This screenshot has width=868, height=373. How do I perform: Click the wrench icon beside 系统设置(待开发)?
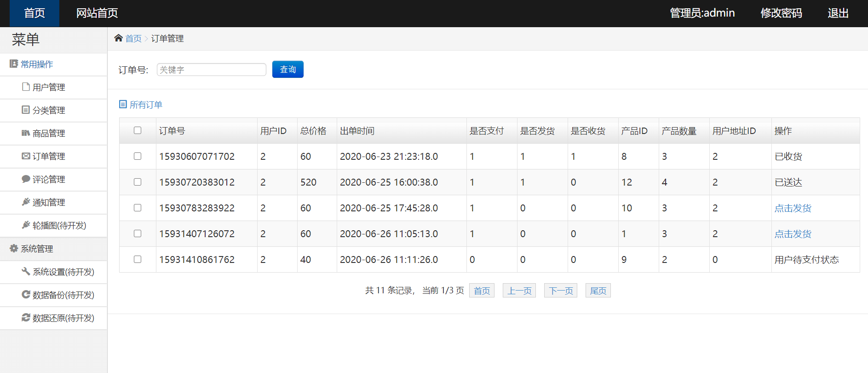click(26, 271)
